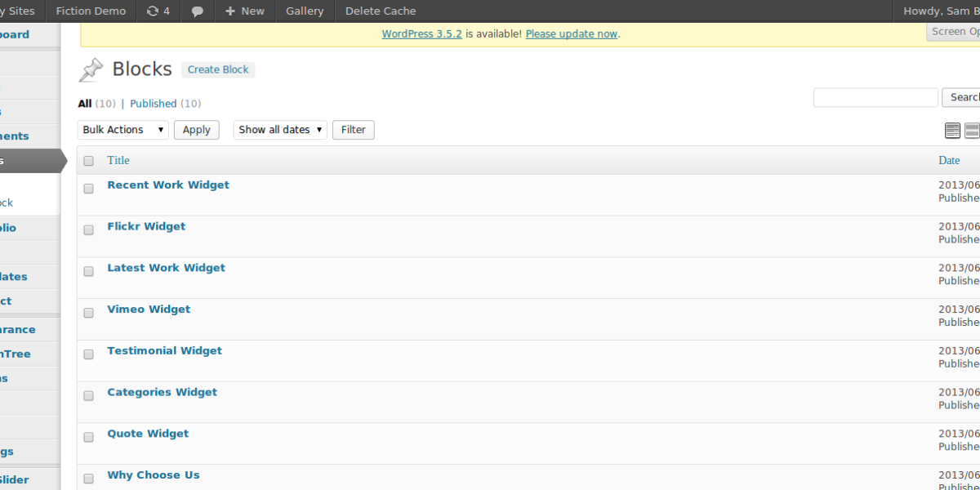Screen dimensions: 980x490
Task: Click the Apply bulk action button
Action: [x=197, y=130]
